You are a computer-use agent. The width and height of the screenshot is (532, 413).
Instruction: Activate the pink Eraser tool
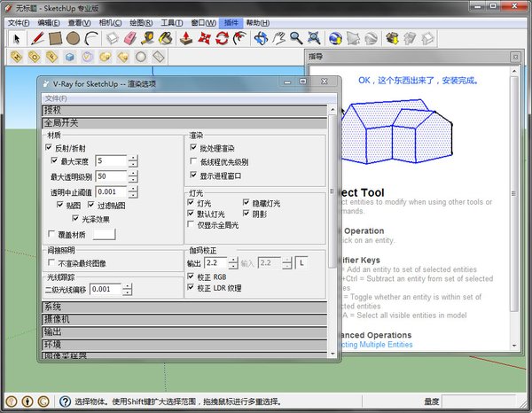pos(131,38)
